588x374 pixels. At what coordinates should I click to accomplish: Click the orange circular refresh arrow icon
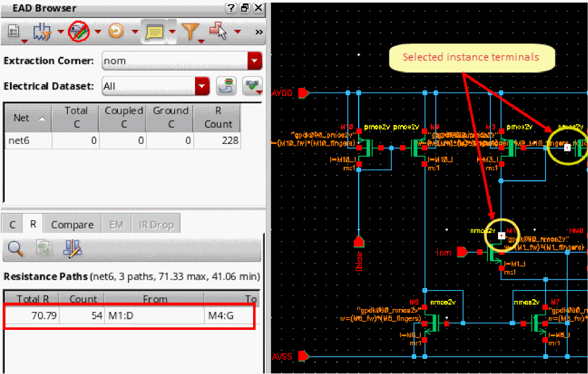tap(116, 31)
